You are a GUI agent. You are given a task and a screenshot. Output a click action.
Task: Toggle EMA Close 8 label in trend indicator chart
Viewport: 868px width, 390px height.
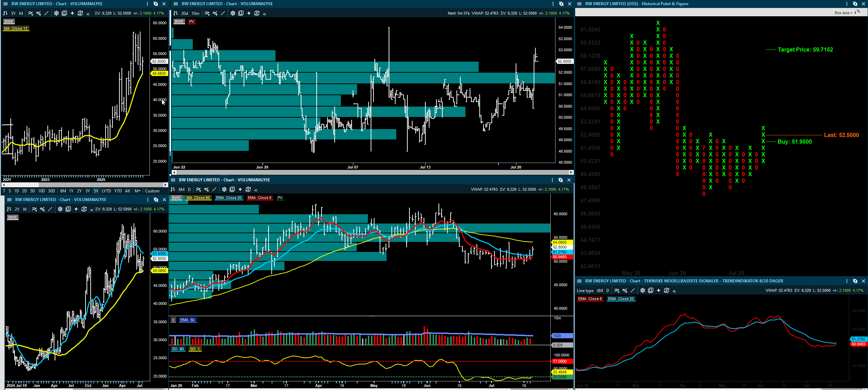tap(590, 299)
